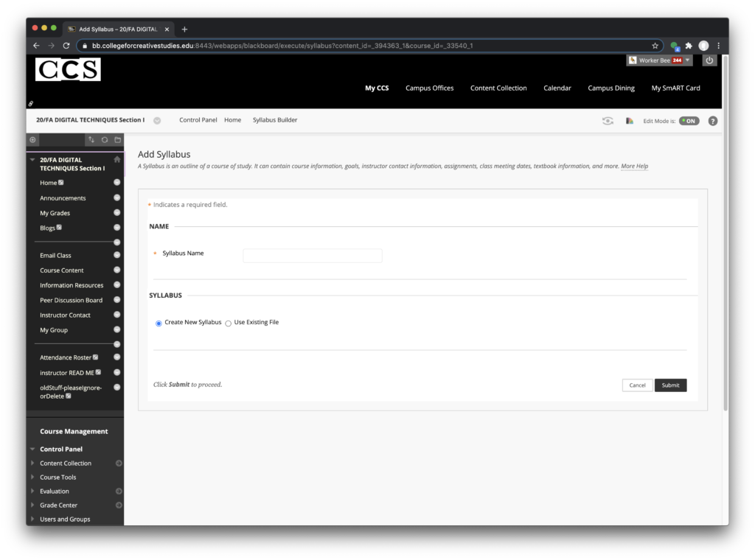
Task: Click the Syllabus Name text field
Action: coord(313,256)
